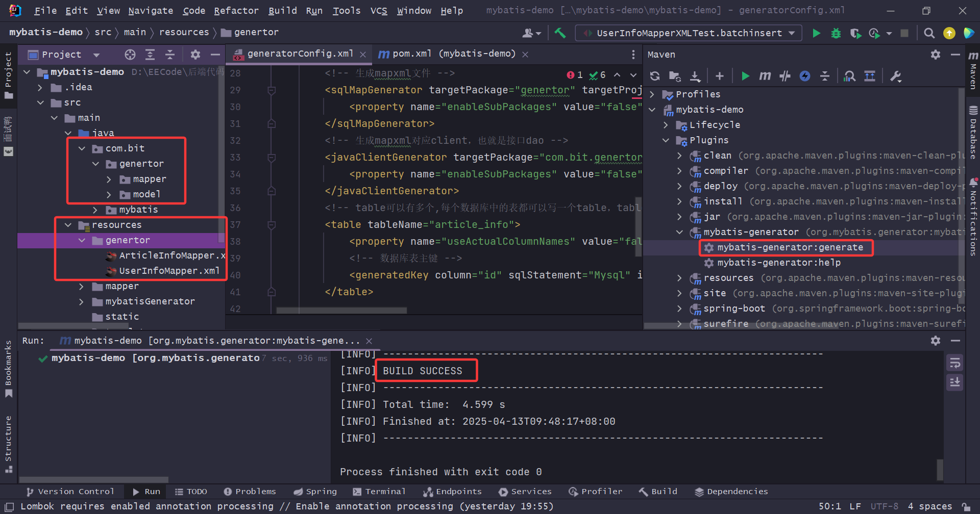Expand spring-boot plugin node
This screenshot has width=980, height=514.
[679, 309]
